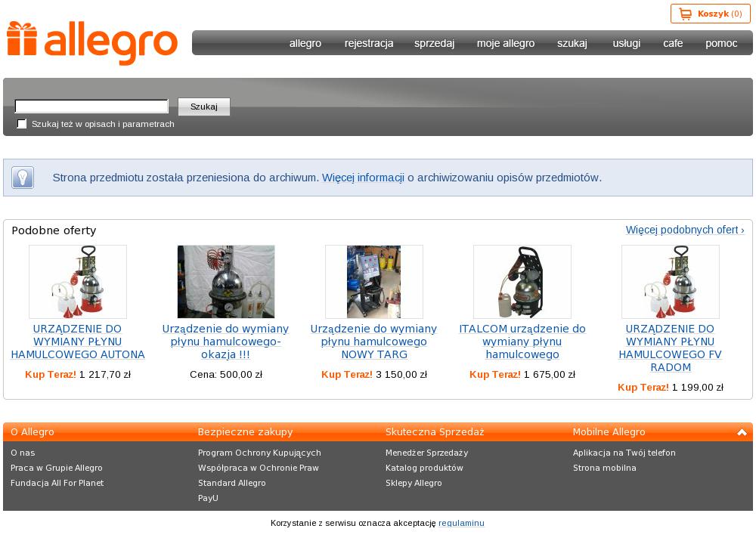Go to Strona mobilna link
The height and width of the screenshot is (538, 756).
pyautogui.click(x=605, y=468)
